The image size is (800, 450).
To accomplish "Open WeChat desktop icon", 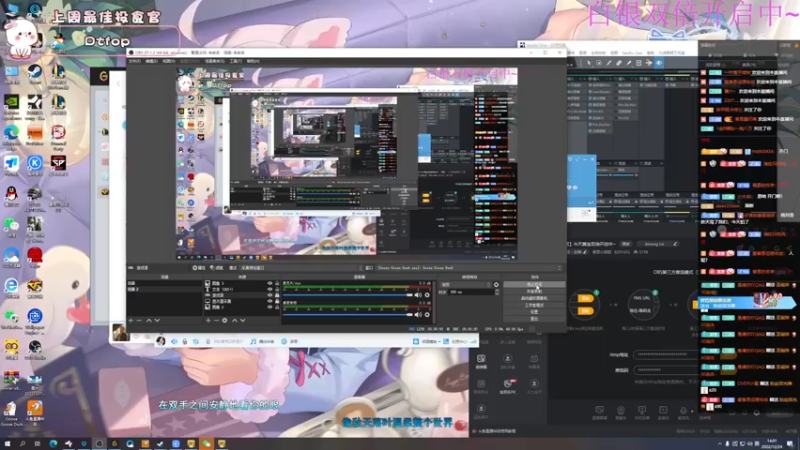I will tap(11, 227).
